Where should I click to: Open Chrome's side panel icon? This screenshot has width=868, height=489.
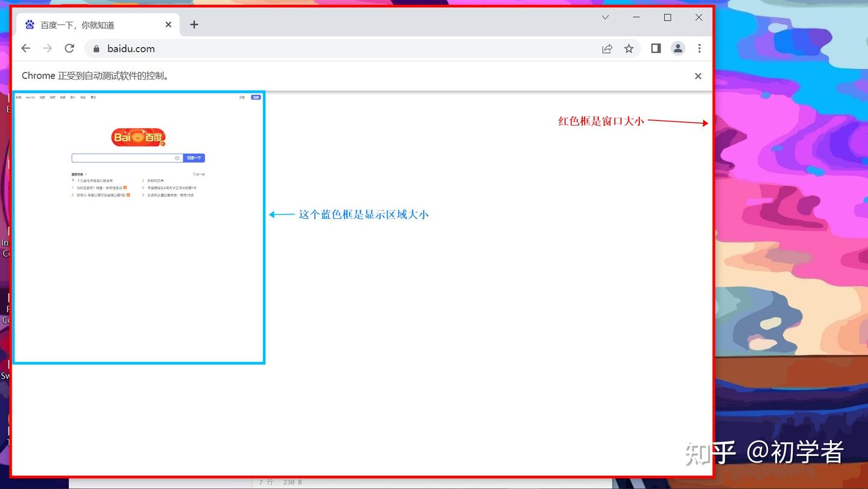coord(655,48)
